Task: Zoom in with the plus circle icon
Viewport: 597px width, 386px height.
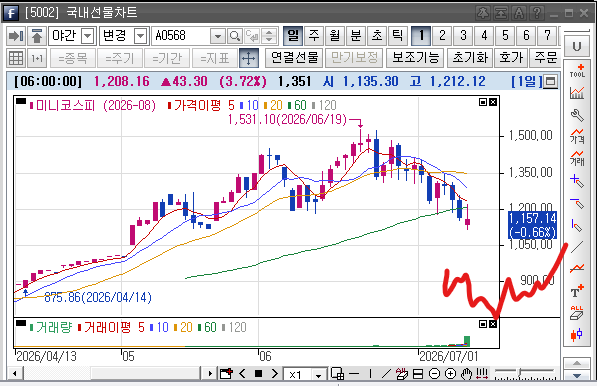Action: point(450,374)
